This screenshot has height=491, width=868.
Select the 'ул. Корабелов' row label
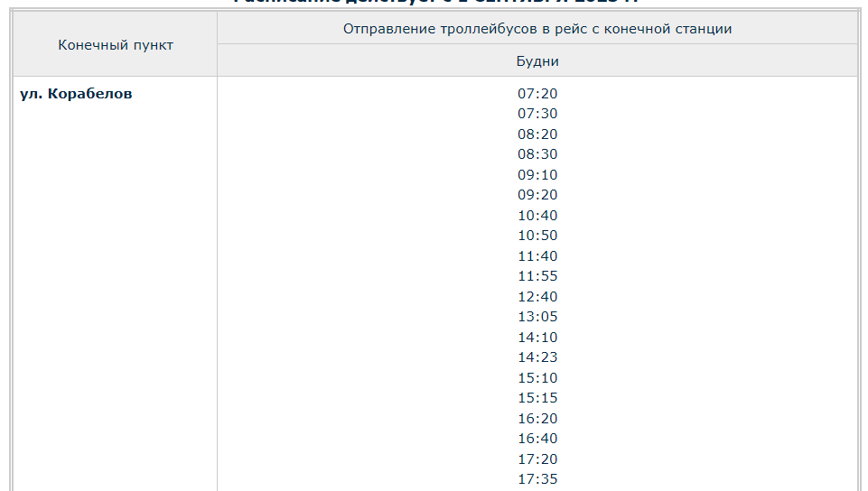[76, 94]
